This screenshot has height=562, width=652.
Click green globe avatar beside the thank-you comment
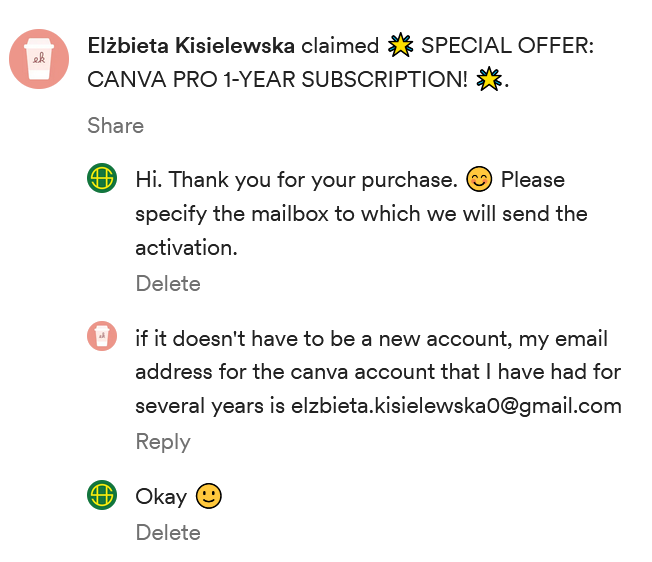click(x=102, y=180)
